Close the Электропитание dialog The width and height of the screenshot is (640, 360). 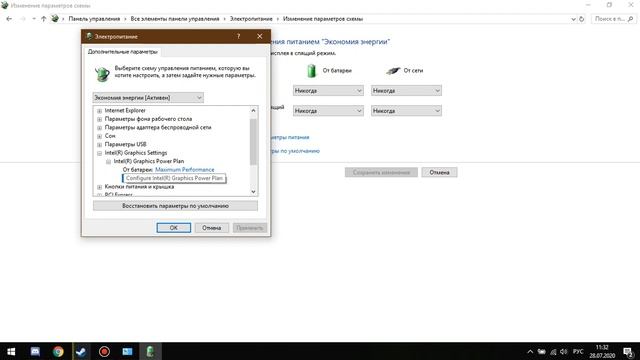click(260, 36)
